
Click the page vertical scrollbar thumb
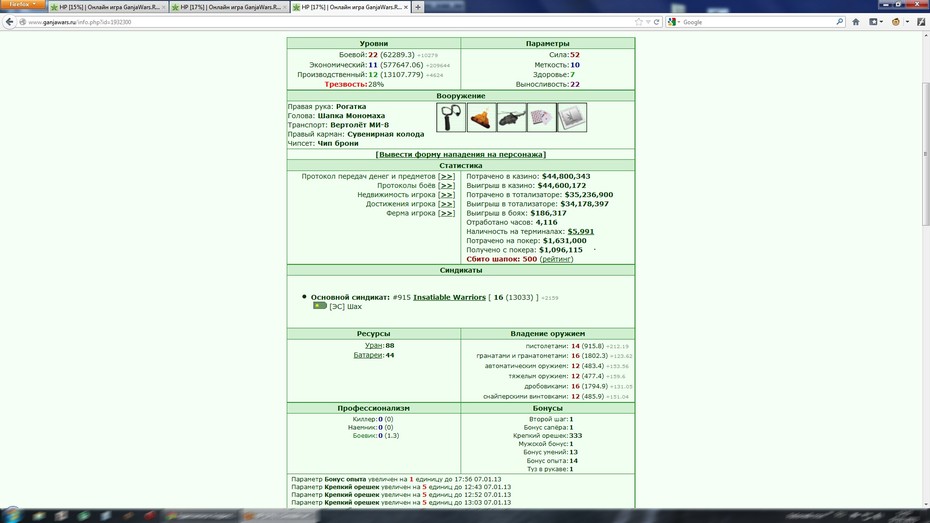pos(925,154)
